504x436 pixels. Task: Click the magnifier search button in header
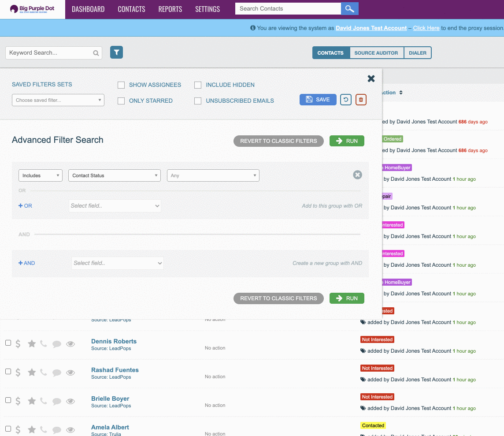pyautogui.click(x=349, y=9)
